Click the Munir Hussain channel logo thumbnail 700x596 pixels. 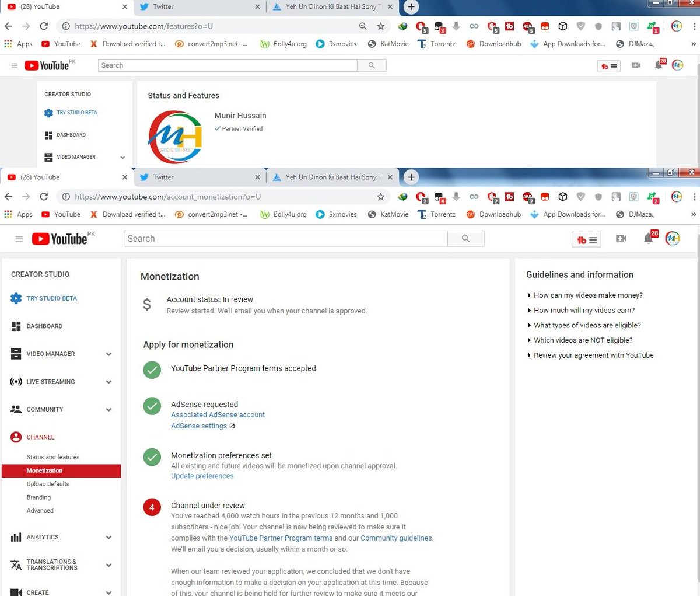(x=175, y=138)
